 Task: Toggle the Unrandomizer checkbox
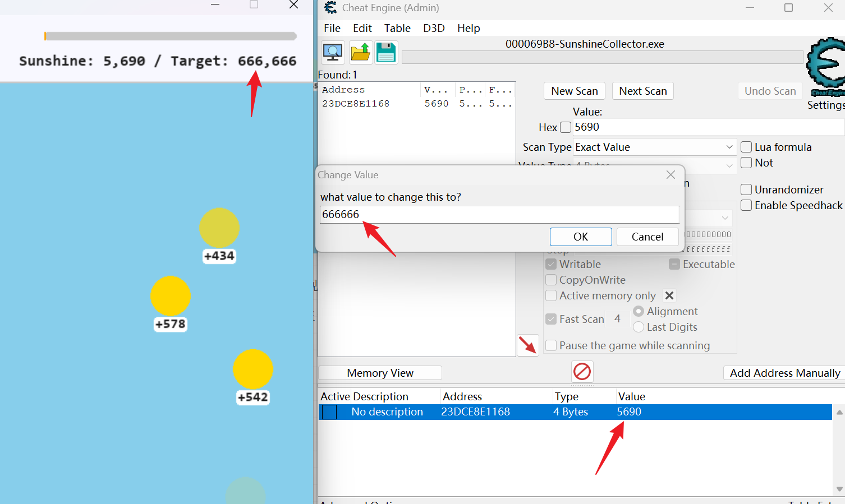pos(746,190)
